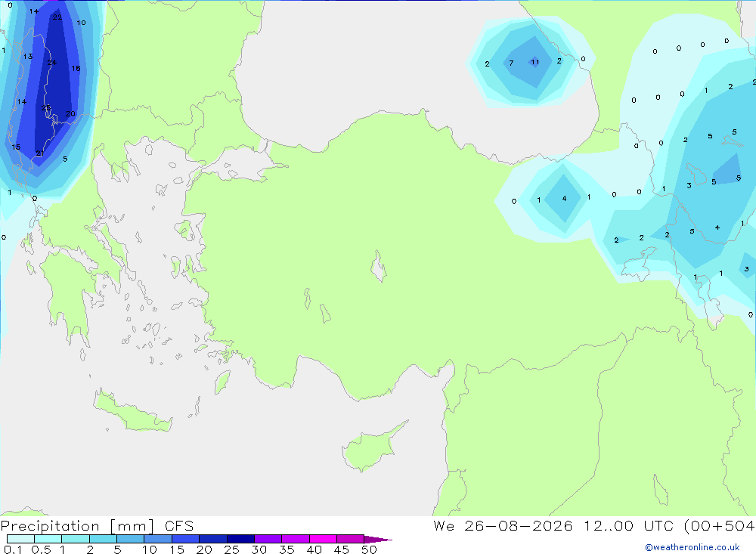The width and height of the screenshot is (756, 554).
Task: Click the 40–45 mm magenta legend swatch
Action: [323, 539]
